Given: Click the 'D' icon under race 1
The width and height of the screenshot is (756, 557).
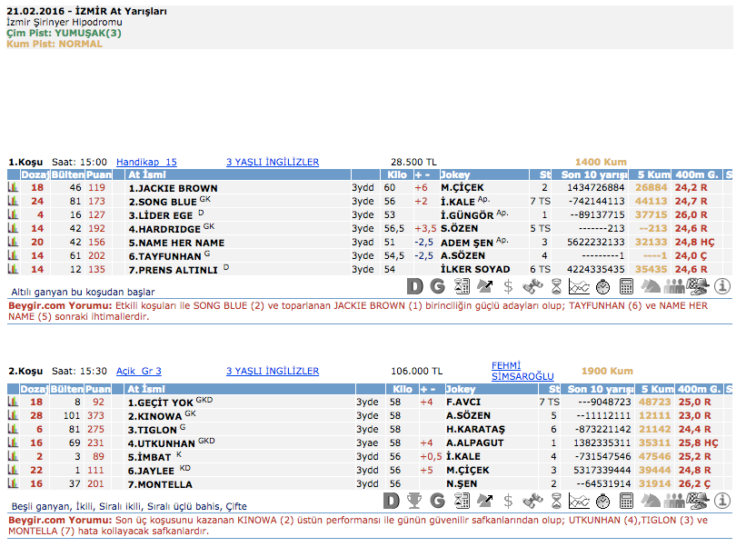Looking at the screenshot, I should tap(414, 286).
